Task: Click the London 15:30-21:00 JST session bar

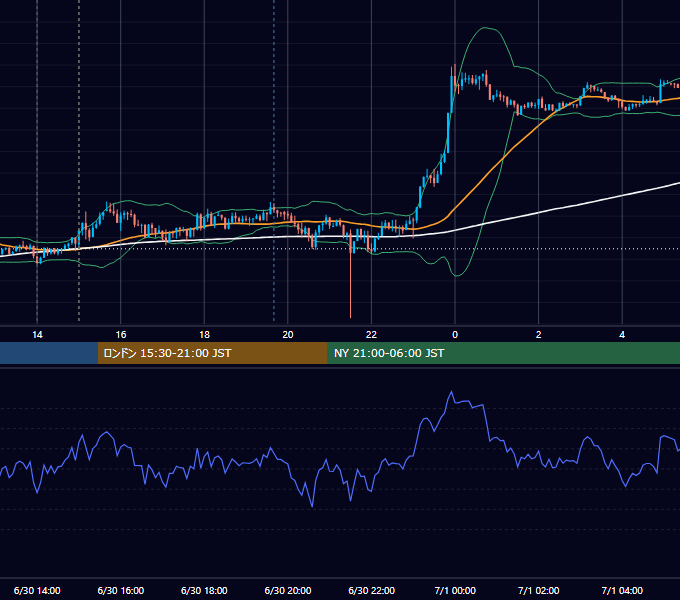Action: pos(212,353)
